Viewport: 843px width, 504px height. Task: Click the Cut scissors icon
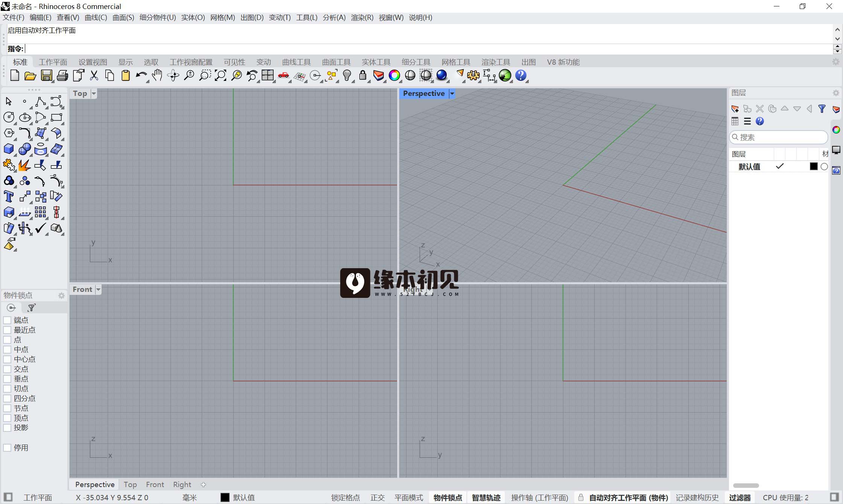point(94,76)
